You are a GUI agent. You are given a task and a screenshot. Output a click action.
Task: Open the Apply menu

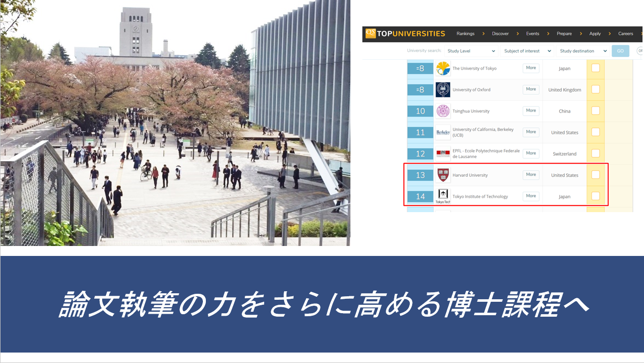595,34
